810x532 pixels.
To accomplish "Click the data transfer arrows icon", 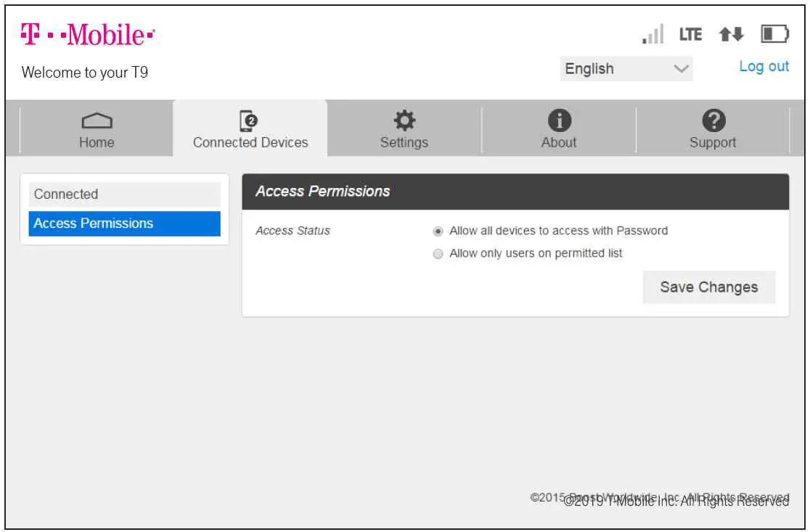I will tap(731, 35).
